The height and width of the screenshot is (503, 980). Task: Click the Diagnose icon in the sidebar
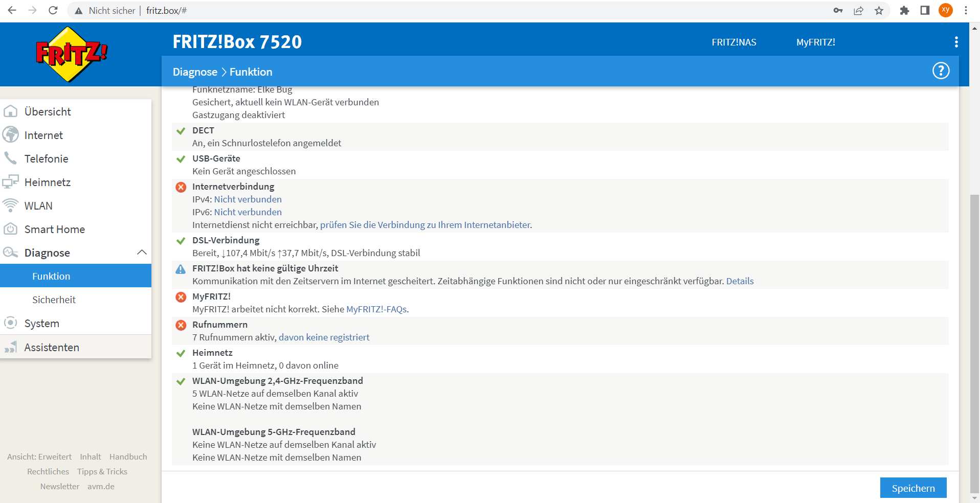10,252
